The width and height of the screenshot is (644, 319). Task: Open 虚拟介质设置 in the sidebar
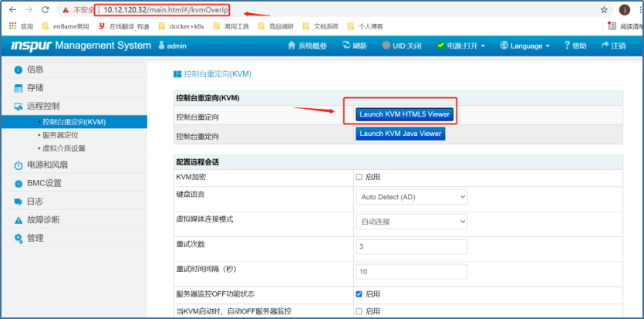(x=64, y=148)
